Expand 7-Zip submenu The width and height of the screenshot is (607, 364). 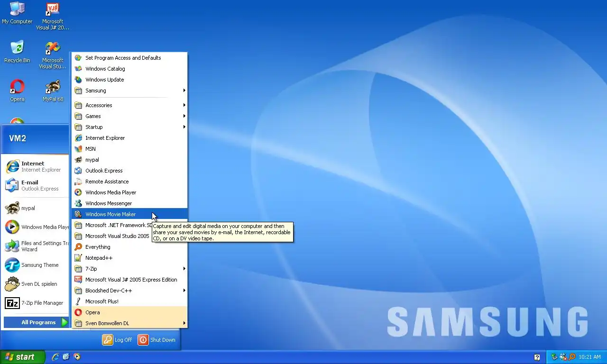129,269
